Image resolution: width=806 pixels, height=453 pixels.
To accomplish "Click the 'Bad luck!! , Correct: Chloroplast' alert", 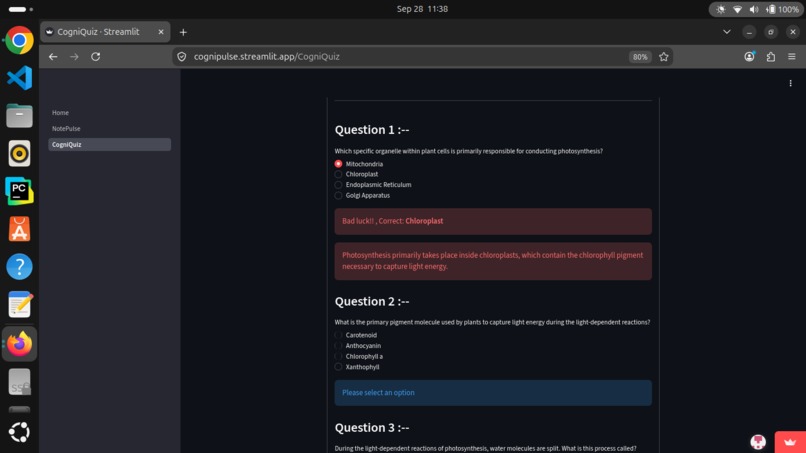I will click(493, 221).
